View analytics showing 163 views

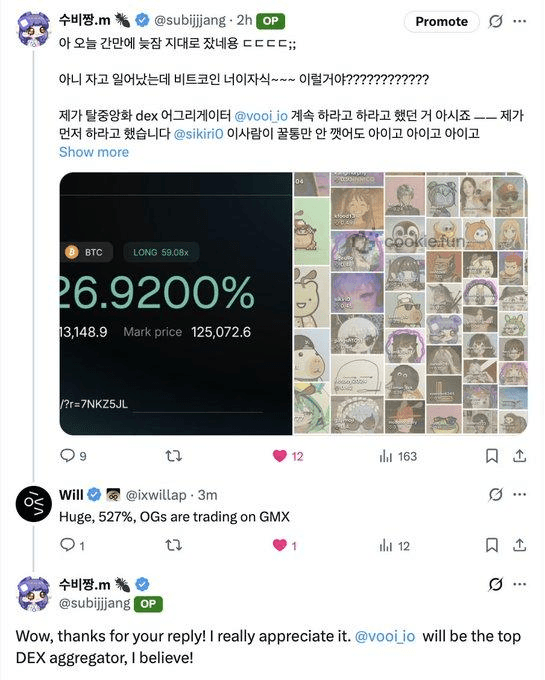coord(398,456)
